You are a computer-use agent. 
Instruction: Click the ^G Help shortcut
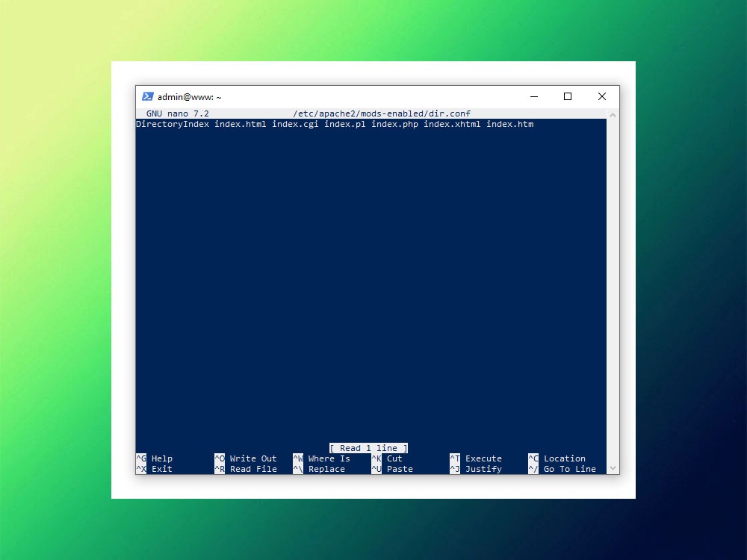(x=155, y=458)
